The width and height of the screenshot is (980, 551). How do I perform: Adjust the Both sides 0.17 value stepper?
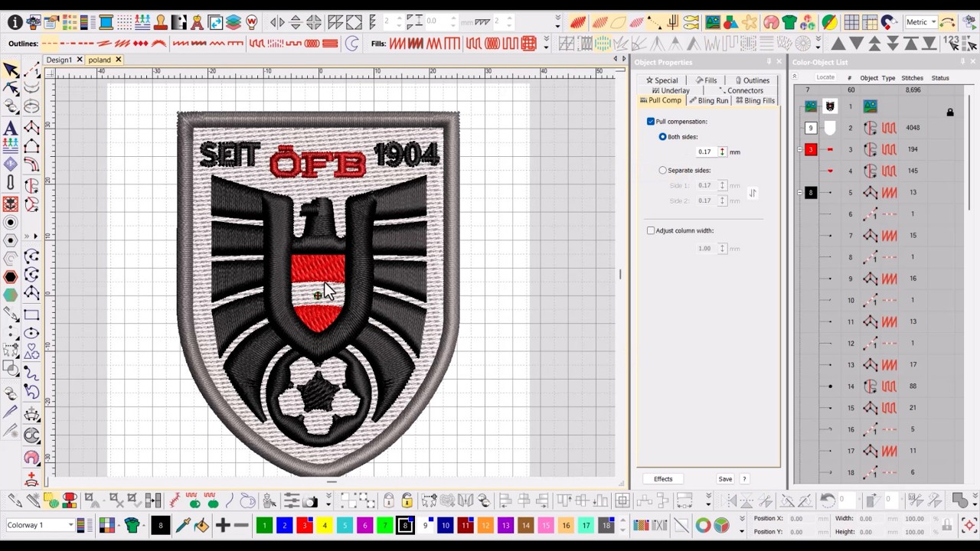coord(721,152)
